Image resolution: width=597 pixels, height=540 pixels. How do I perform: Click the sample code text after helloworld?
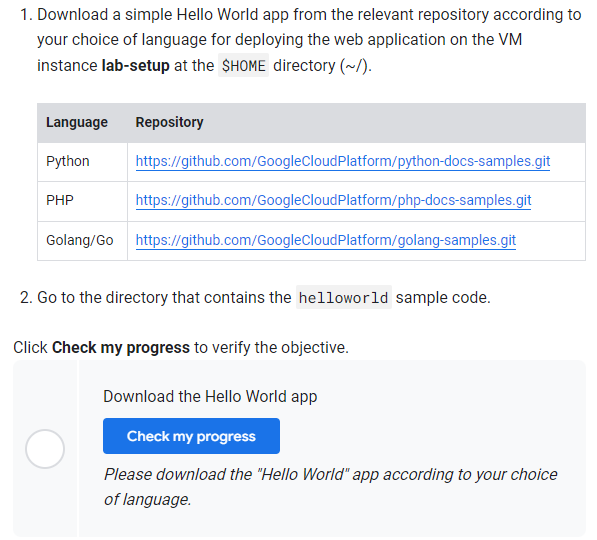(x=443, y=297)
